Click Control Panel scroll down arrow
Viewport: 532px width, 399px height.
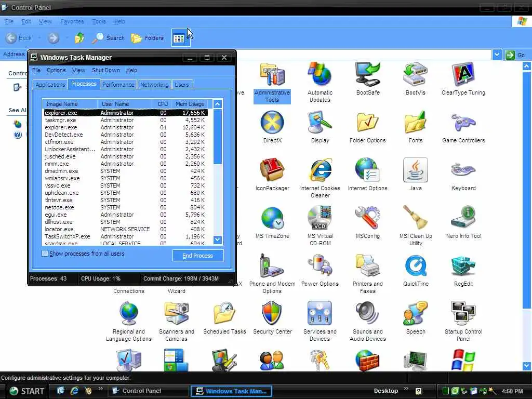[x=527, y=366]
